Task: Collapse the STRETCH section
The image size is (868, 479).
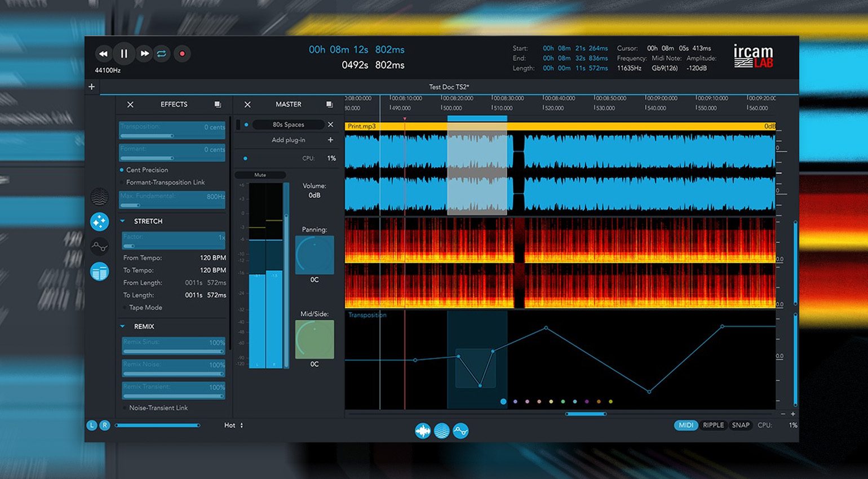Action: pos(123,221)
